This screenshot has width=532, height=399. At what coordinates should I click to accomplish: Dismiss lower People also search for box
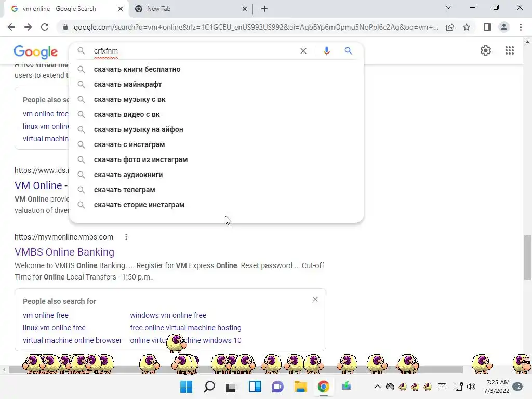tap(315, 299)
